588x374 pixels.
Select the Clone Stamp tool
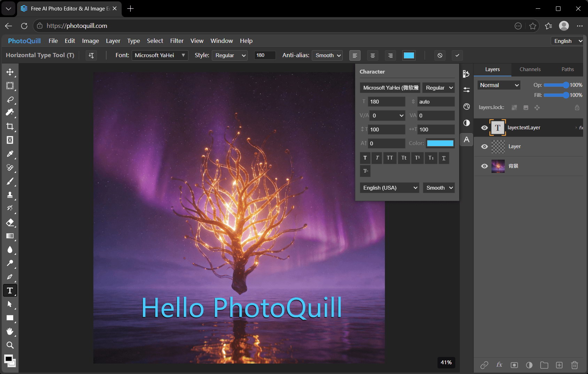(10, 195)
